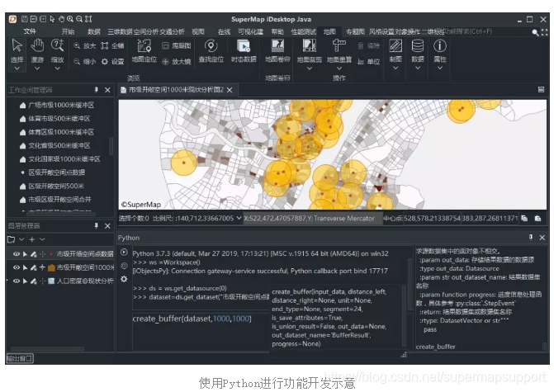Activate the 漫游 hand tool in ribbon
Viewport: 554px width, 392px height.
[37, 46]
